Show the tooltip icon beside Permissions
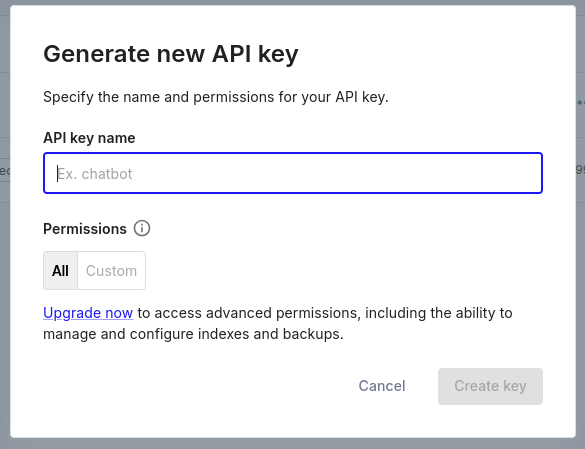The height and width of the screenshot is (449, 585). click(142, 228)
